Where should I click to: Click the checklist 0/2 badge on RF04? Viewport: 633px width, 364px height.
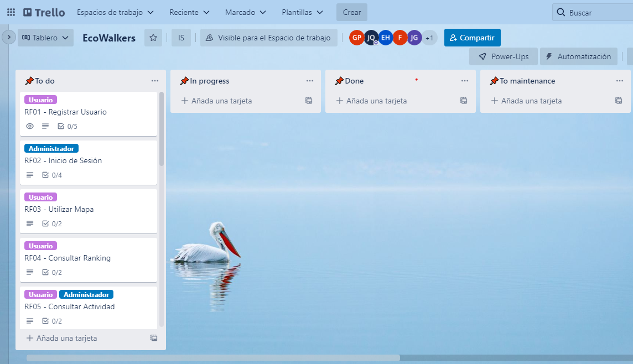tap(52, 272)
